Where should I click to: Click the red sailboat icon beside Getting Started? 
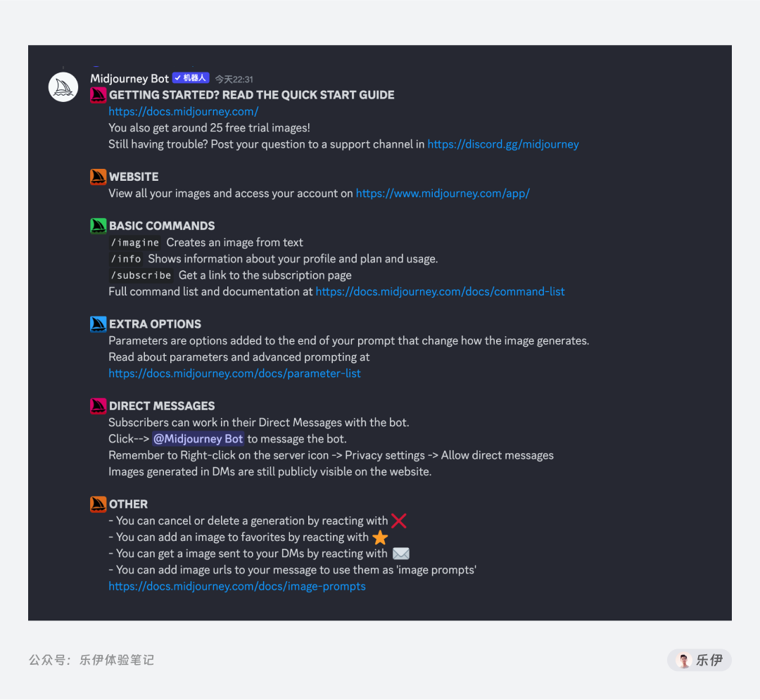tap(98, 95)
